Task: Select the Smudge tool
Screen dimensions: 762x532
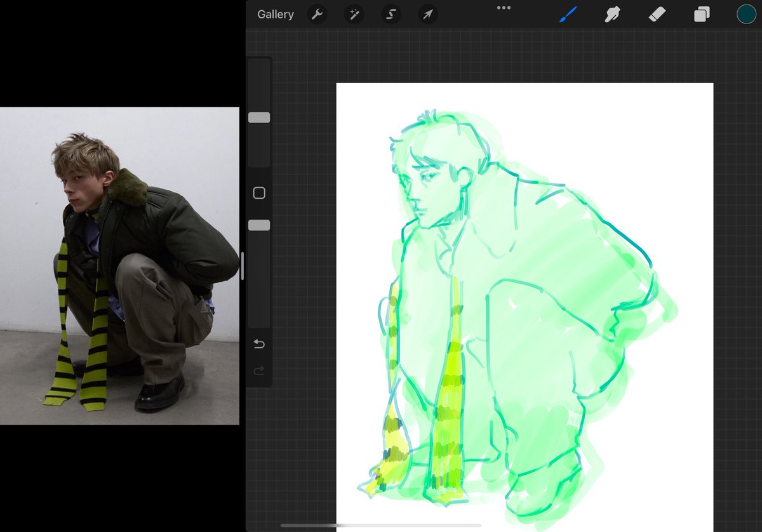Action: [x=612, y=14]
